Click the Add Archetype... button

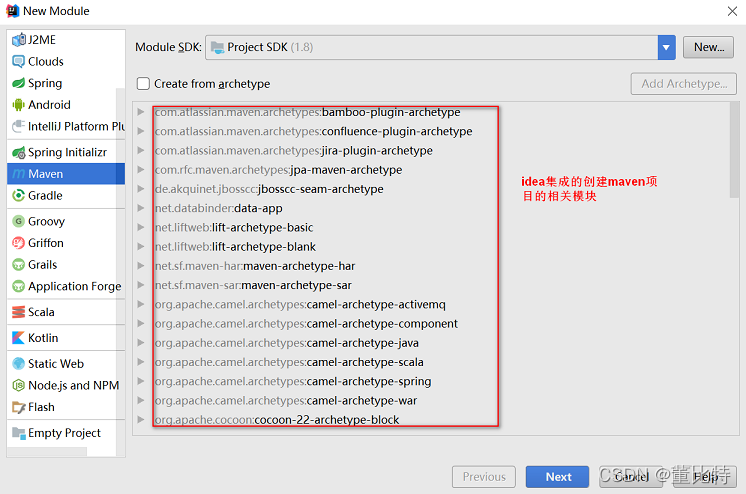click(x=684, y=84)
